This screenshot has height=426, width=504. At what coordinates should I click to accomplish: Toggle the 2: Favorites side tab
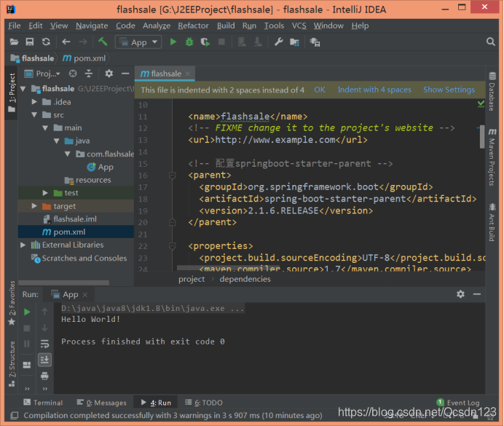tap(12, 303)
